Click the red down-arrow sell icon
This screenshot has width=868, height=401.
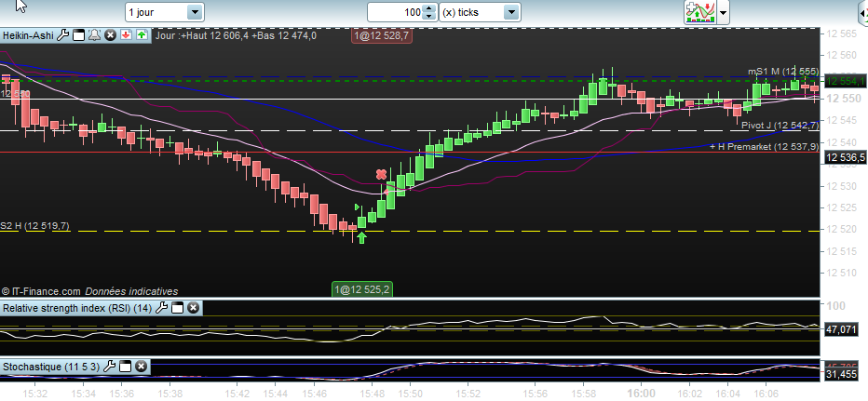(x=126, y=35)
